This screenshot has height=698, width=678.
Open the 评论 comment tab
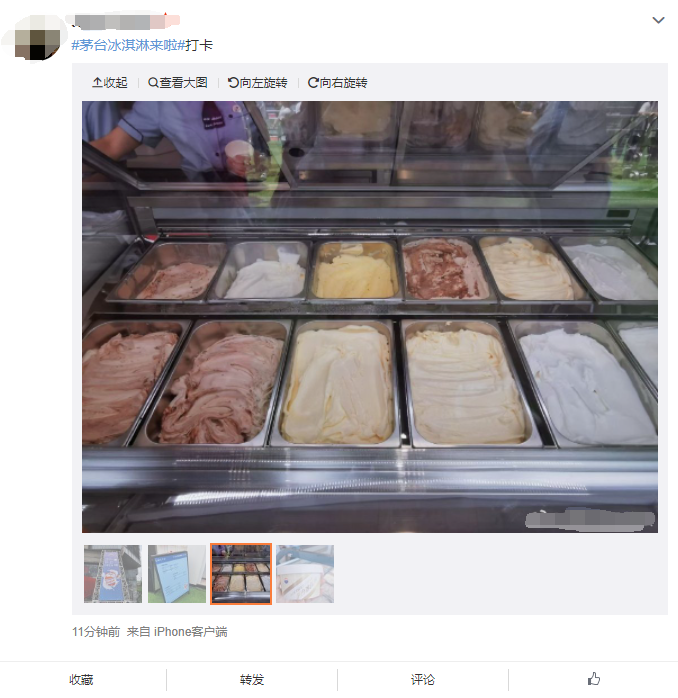pyautogui.click(x=422, y=679)
